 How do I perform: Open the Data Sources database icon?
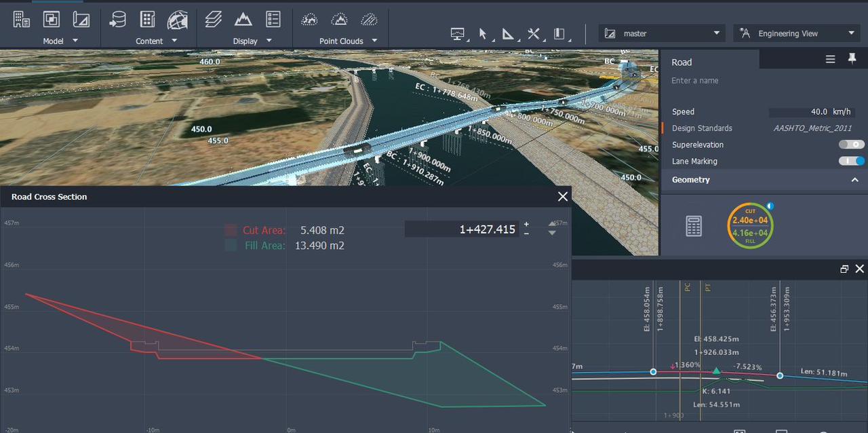tap(117, 19)
